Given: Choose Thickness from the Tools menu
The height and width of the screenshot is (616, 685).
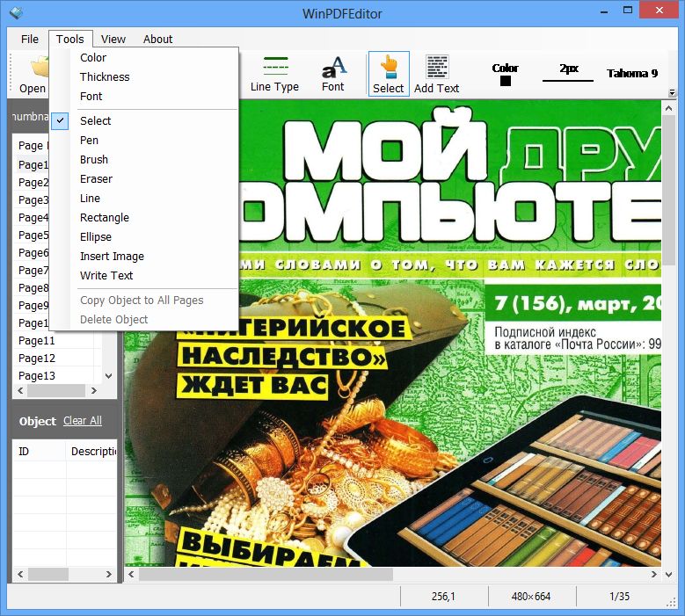Looking at the screenshot, I should [144, 76].
